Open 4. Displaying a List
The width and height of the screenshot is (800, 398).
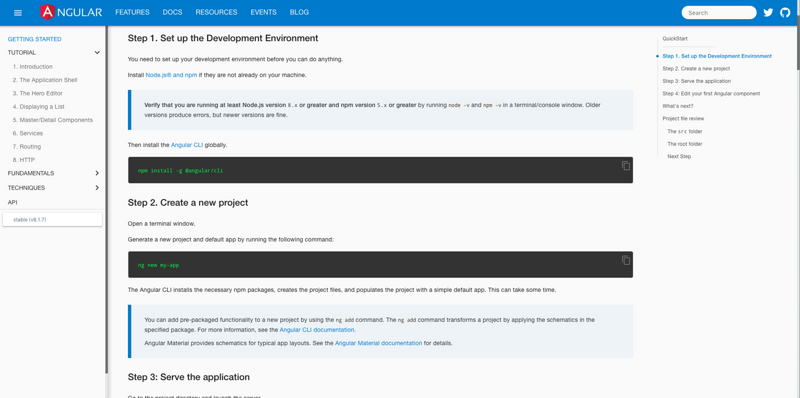39,107
